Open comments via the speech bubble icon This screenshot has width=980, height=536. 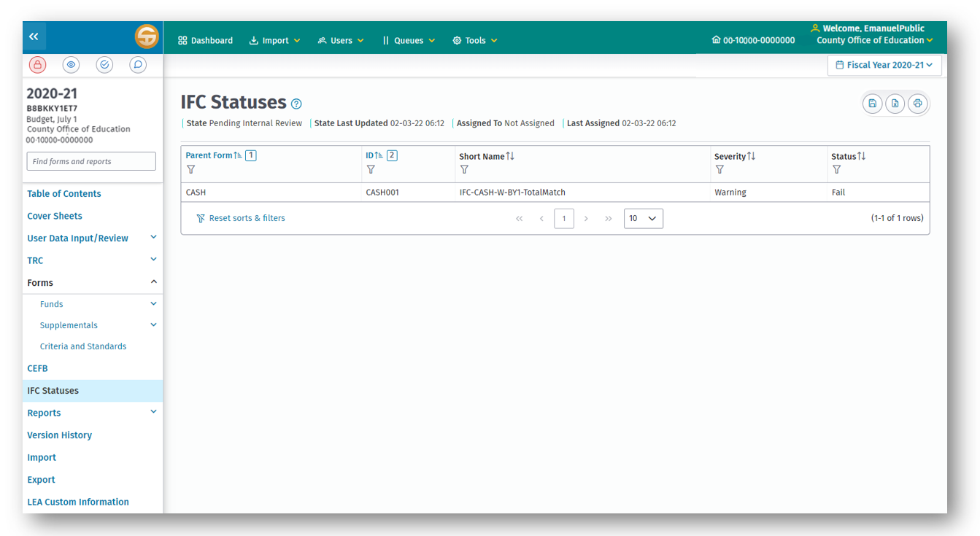pyautogui.click(x=138, y=64)
